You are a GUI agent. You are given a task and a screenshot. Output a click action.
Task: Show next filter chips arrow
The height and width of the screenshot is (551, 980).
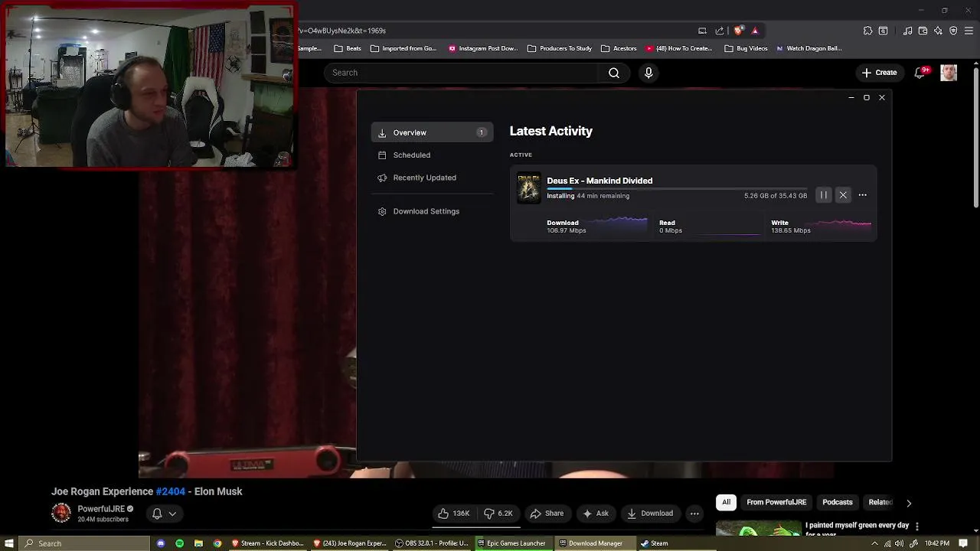(909, 503)
